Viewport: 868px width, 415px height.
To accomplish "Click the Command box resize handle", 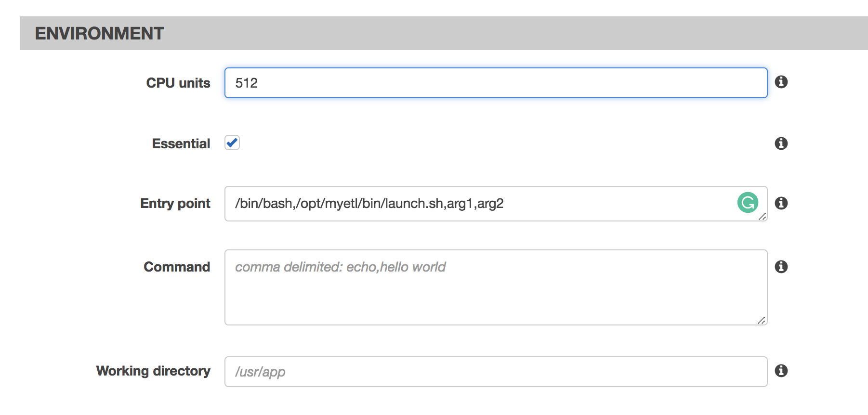I will [x=762, y=320].
